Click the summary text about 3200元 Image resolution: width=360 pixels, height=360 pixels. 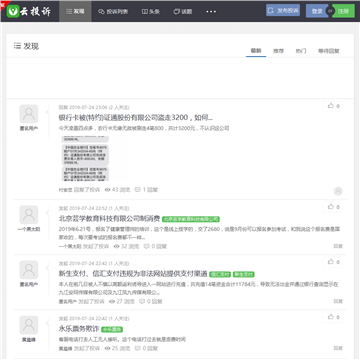click(144, 128)
